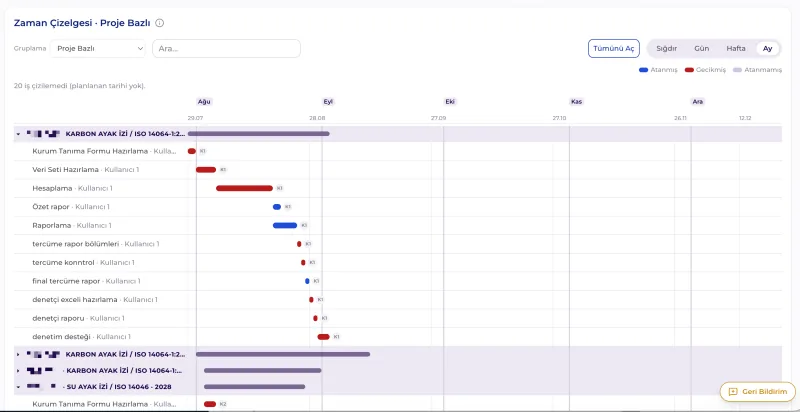Screen dimensions: 800x412
Task: Click the Ağu month marker
Action: point(204,101)
